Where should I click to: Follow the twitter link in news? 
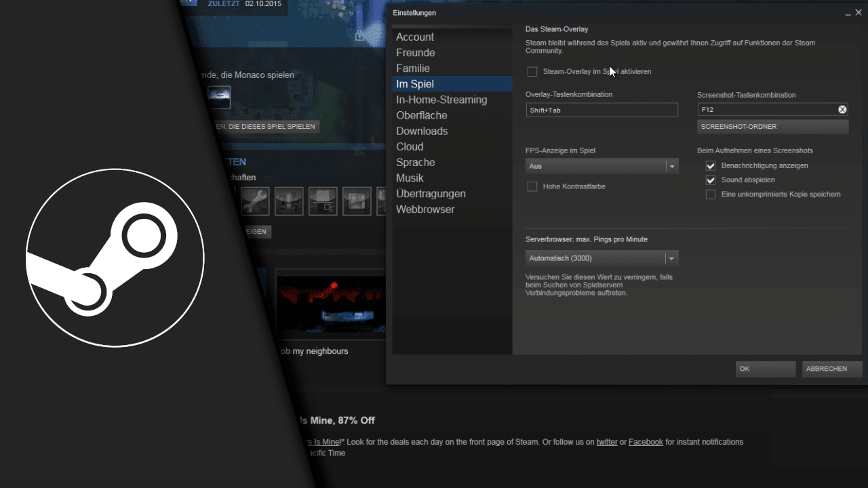[607, 442]
